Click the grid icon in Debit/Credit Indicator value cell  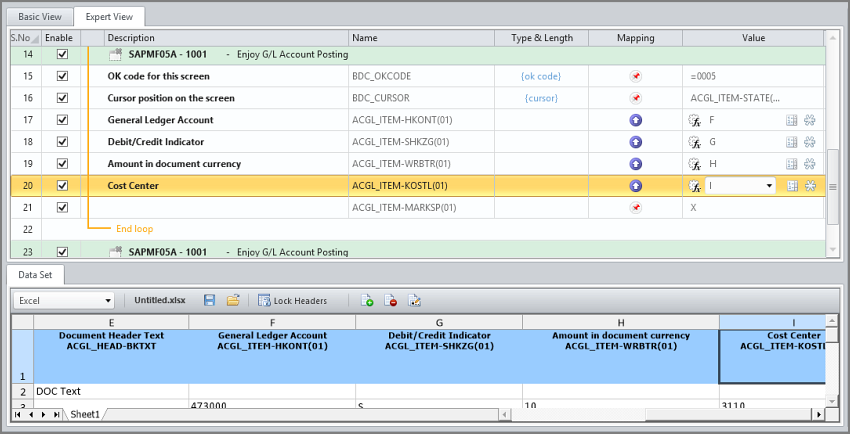791,142
